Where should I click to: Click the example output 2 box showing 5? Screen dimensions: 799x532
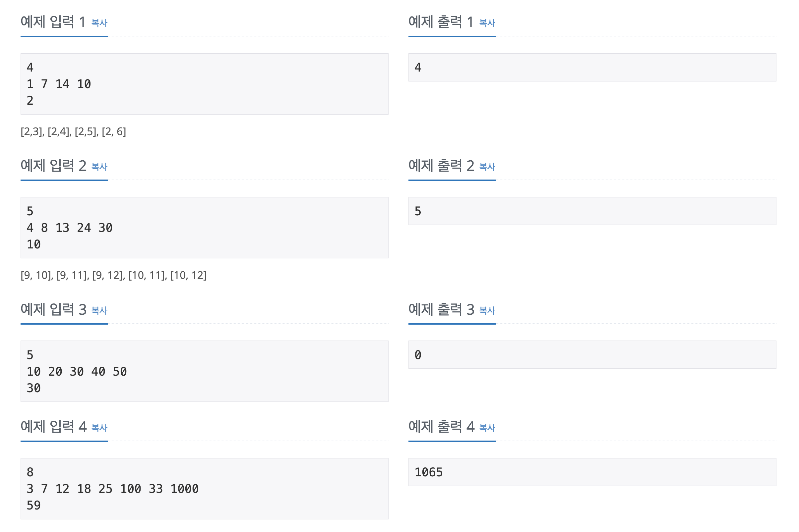pyautogui.click(x=592, y=211)
